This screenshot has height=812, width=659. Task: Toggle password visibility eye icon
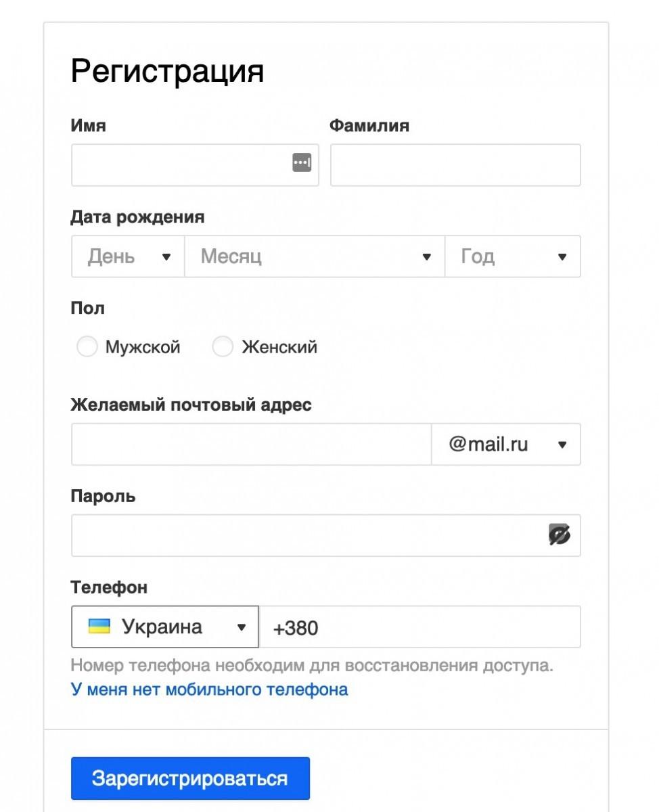point(559,535)
